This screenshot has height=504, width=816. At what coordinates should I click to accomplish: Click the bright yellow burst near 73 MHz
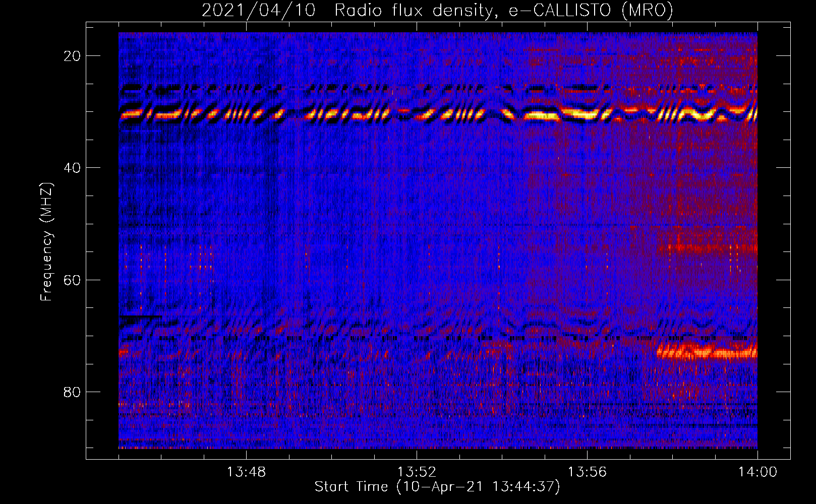[707, 351]
